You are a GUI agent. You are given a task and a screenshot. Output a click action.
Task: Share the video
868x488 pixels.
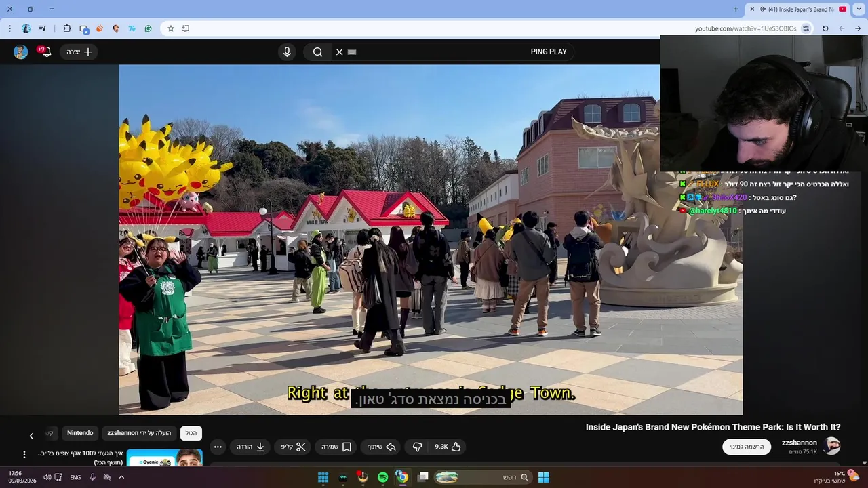tap(381, 447)
